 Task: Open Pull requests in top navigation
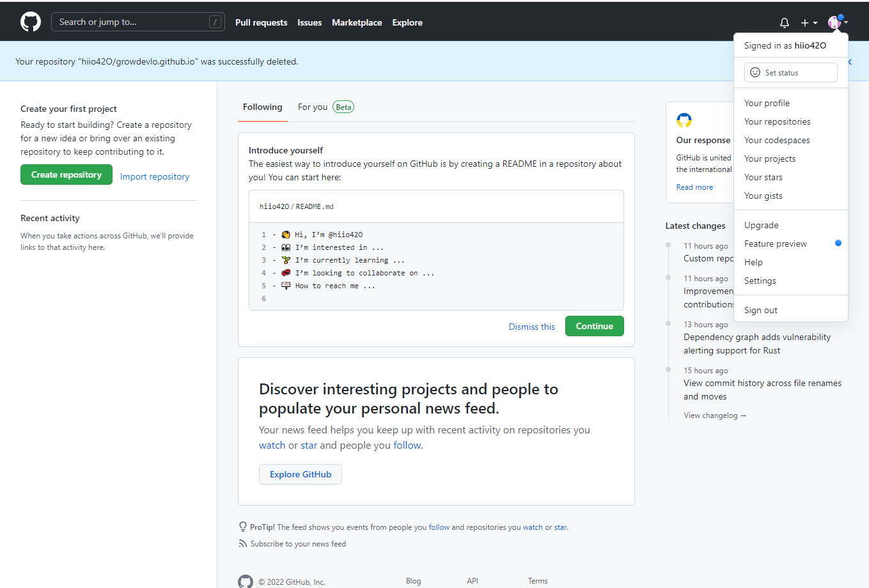click(261, 22)
